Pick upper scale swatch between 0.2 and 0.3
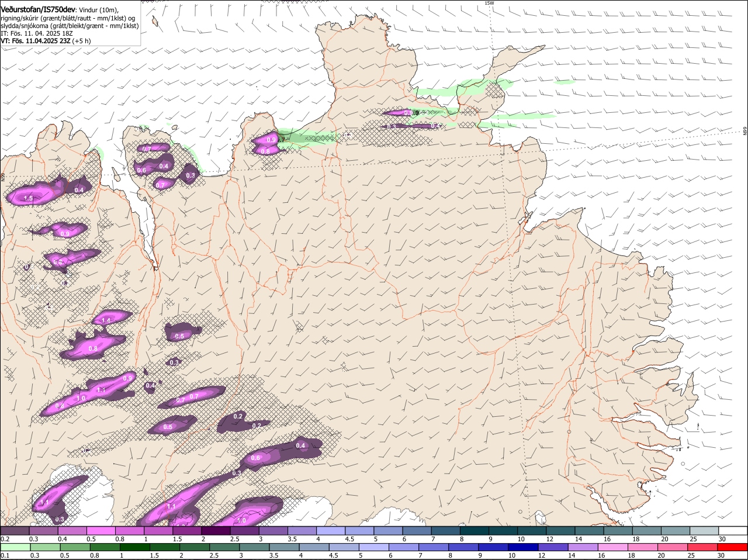 pyautogui.click(x=15, y=531)
